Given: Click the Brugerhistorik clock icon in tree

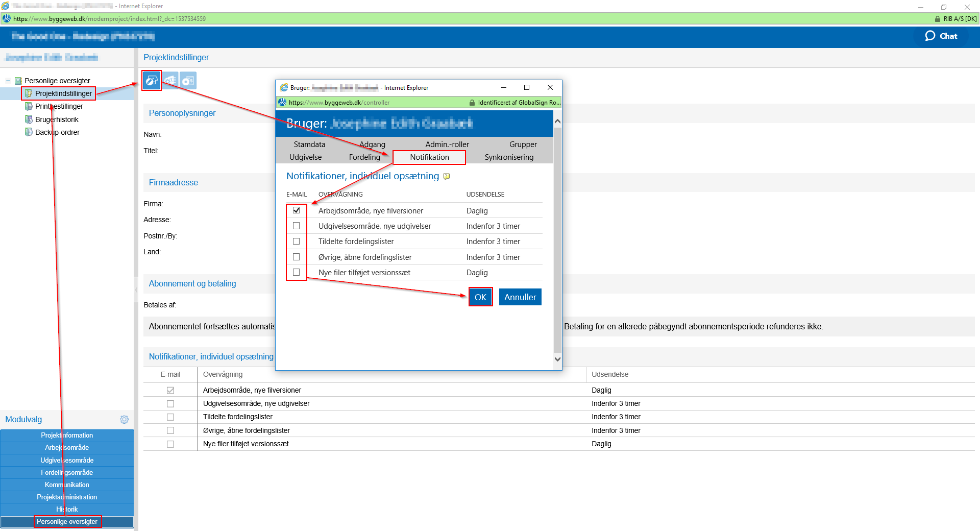Looking at the screenshot, I should click(29, 119).
